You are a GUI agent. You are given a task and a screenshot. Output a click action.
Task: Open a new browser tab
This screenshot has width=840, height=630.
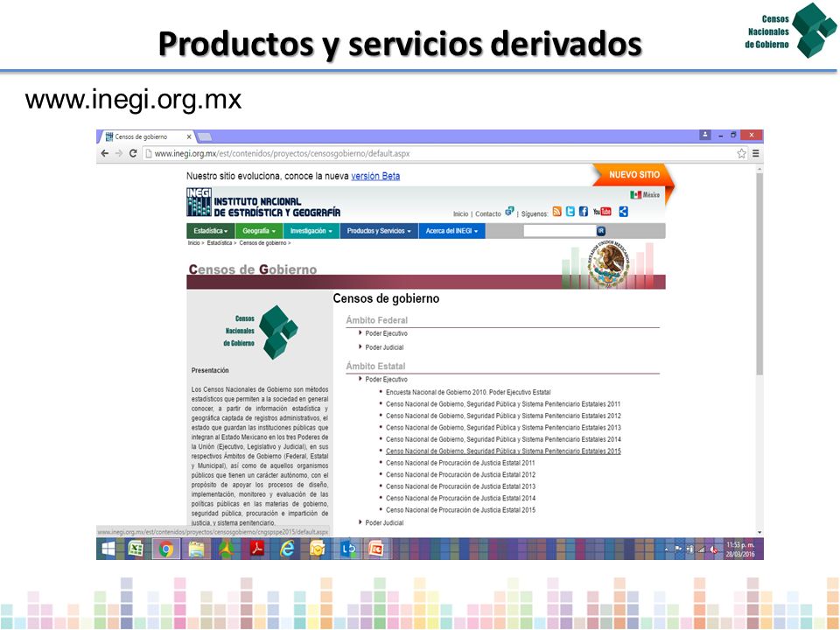(x=205, y=137)
